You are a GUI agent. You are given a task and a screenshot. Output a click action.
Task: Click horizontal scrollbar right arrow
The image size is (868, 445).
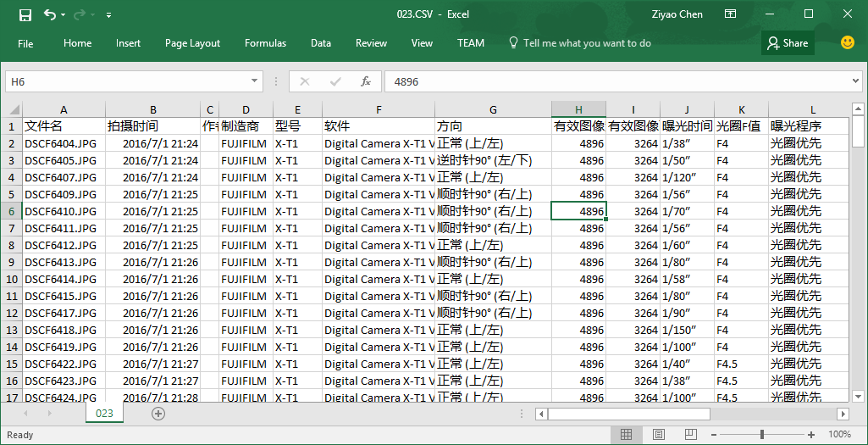click(x=843, y=414)
